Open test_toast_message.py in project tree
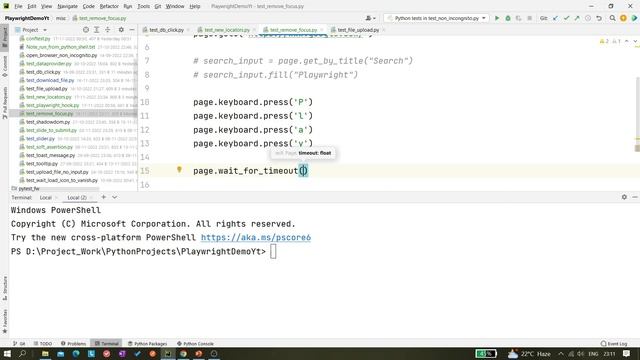The height and width of the screenshot is (360, 640). click(x=50, y=156)
